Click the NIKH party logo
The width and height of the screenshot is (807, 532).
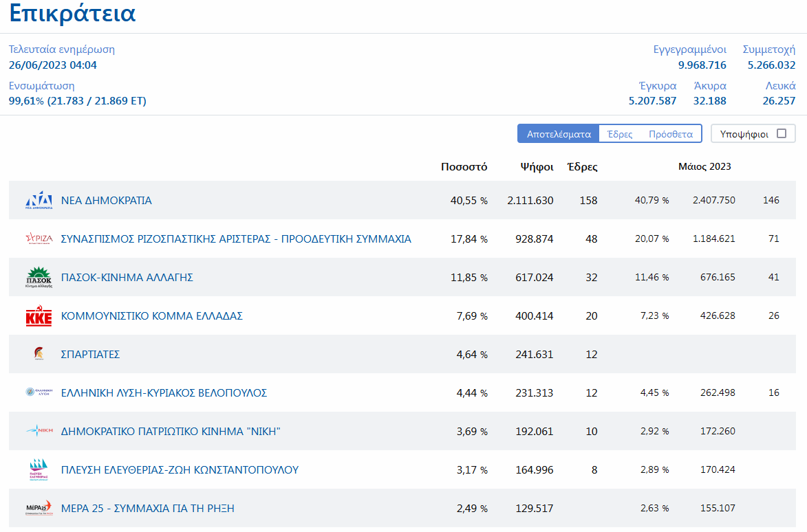pyautogui.click(x=39, y=431)
